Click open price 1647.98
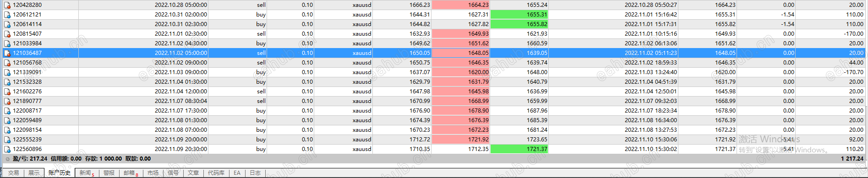The image size is (868, 178). point(420,92)
